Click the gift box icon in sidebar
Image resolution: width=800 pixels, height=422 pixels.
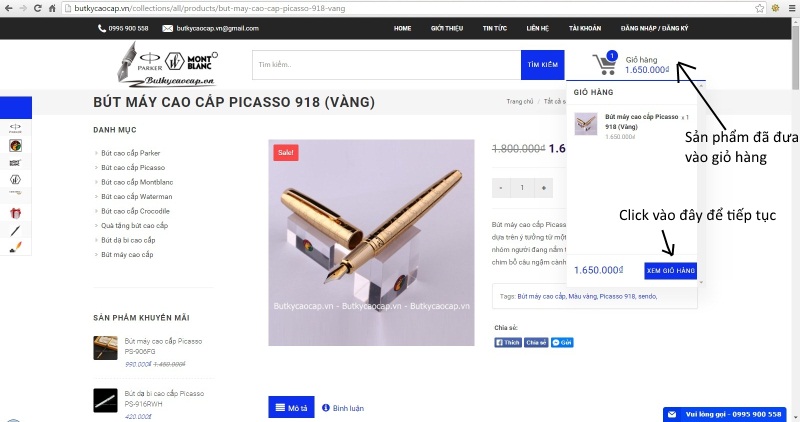pyautogui.click(x=15, y=213)
